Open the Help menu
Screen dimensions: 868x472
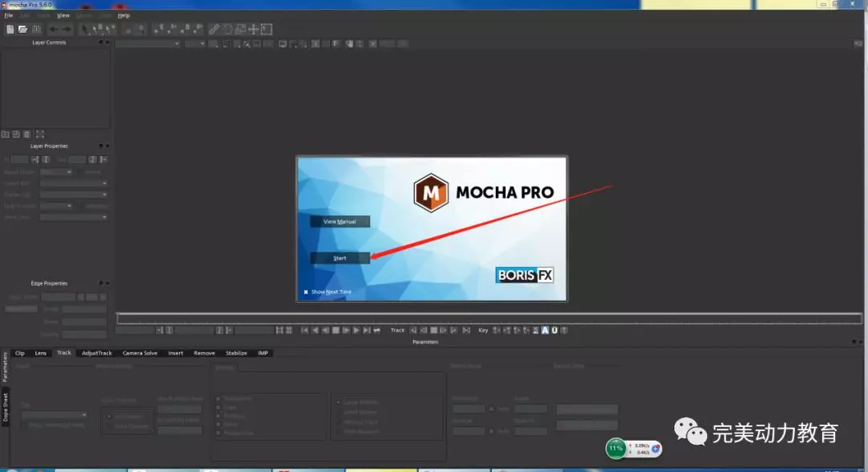(x=124, y=15)
